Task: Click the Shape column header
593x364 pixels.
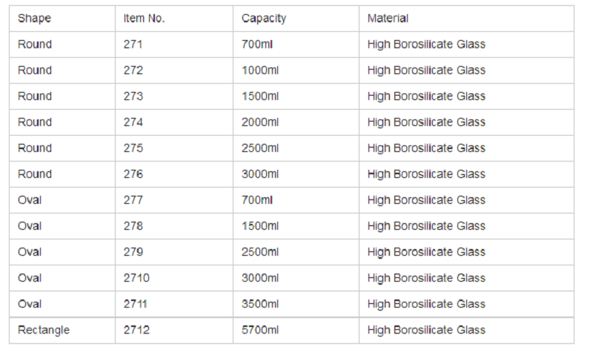Action: 34,19
